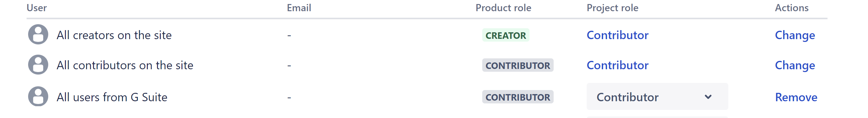Click avatar icon for All contributors on the site

coord(38,65)
